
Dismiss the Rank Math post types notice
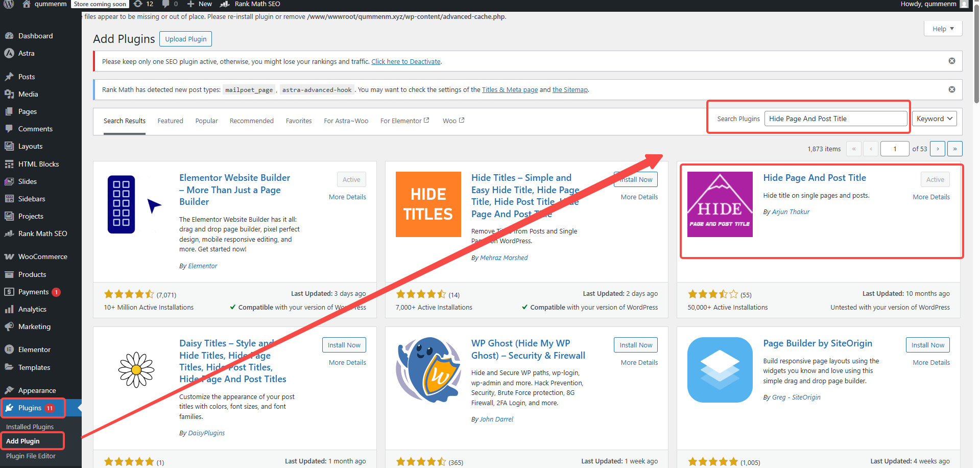951,89
